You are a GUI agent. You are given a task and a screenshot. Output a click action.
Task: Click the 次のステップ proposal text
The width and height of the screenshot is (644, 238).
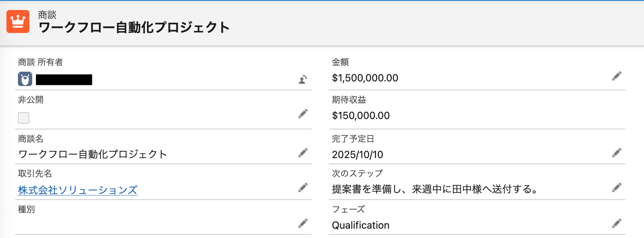click(x=435, y=189)
